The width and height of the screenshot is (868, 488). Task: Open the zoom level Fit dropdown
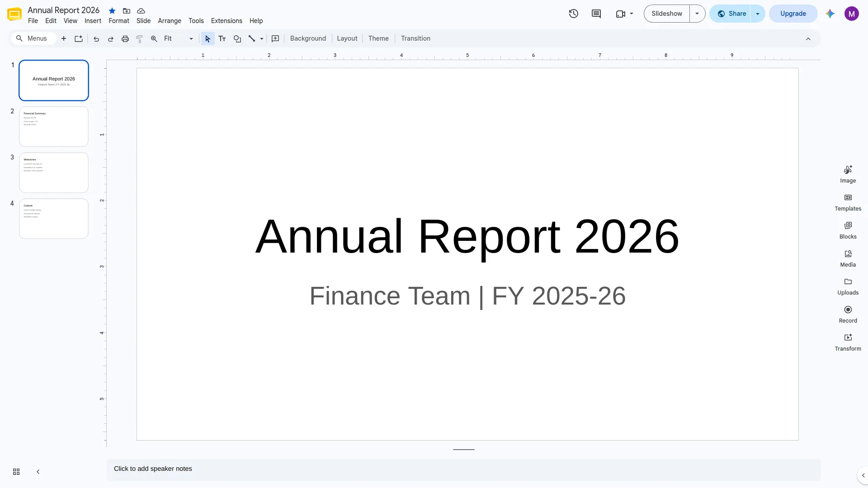(x=179, y=38)
